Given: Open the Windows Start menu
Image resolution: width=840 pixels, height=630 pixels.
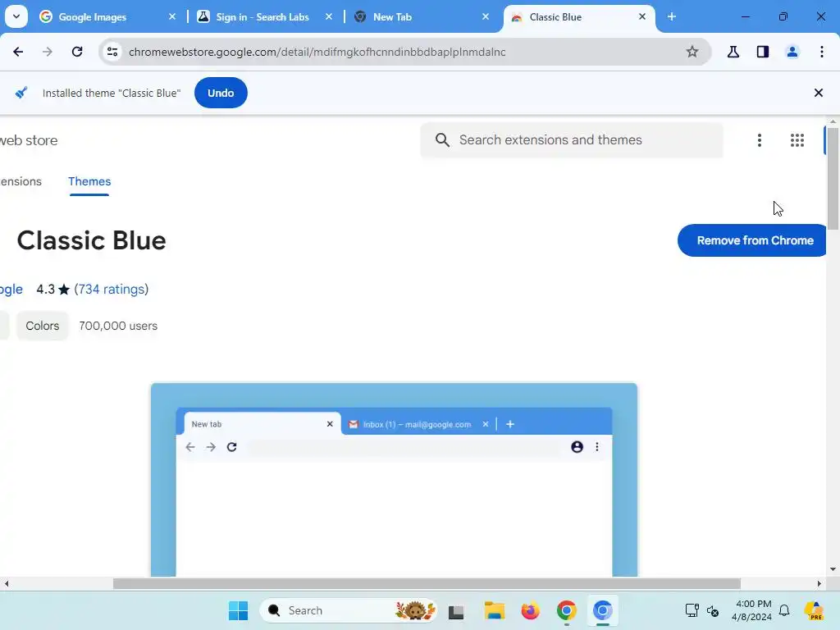Looking at the screenshot, I should tap(239, 610).
